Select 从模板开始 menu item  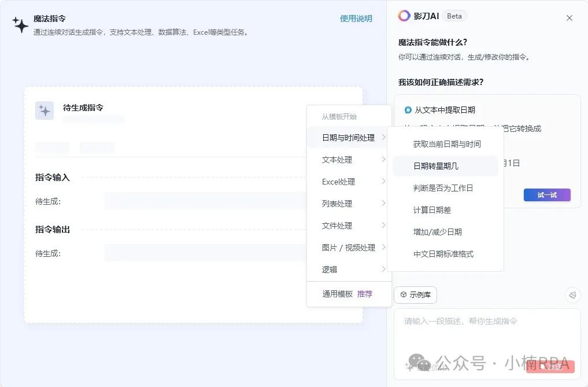347,115
